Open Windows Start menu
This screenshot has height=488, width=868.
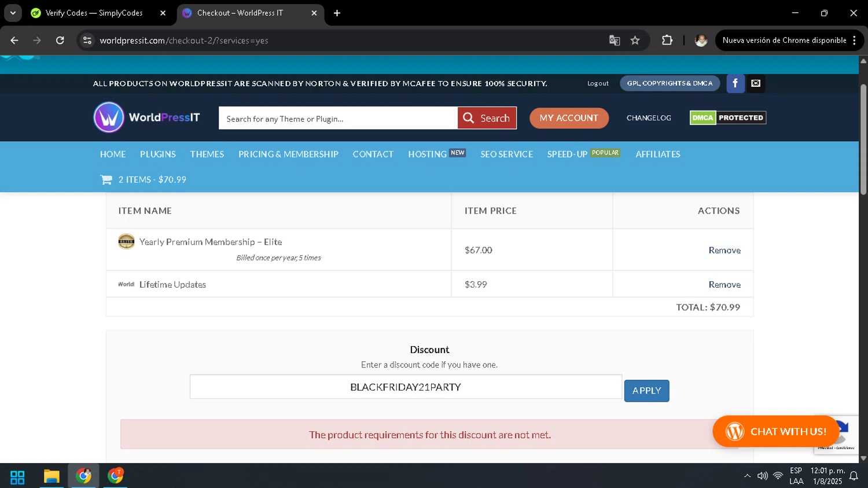coord(17,476)
